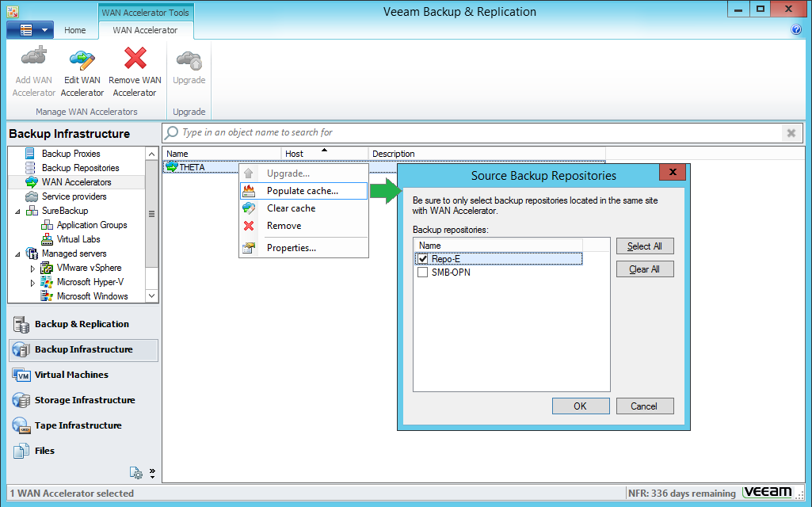Click the Backup Repositories tree icon
Viewport: 812px width, 507px height.
31,168
